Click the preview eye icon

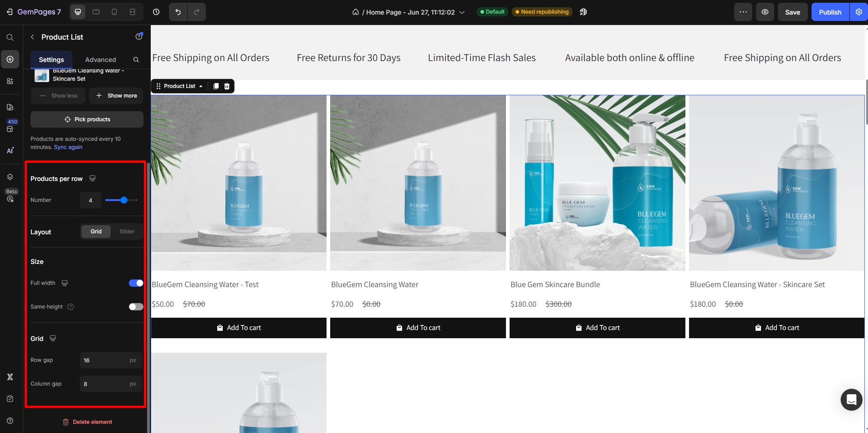[765, 12]
